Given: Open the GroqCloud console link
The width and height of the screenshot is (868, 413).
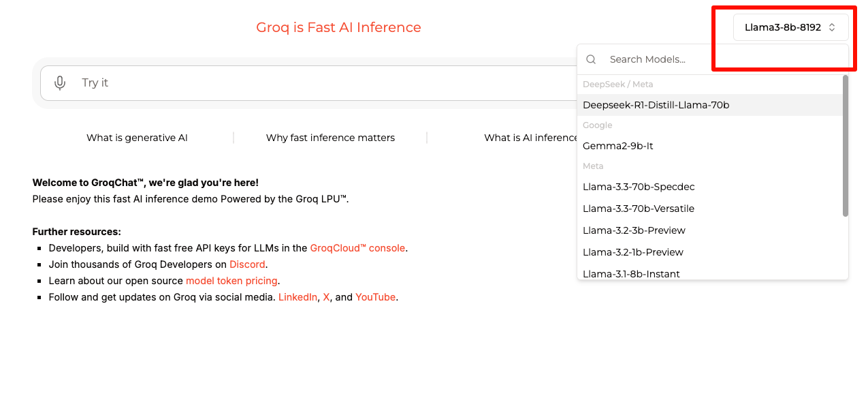Looking at the screenshot, I should [357, 248].
